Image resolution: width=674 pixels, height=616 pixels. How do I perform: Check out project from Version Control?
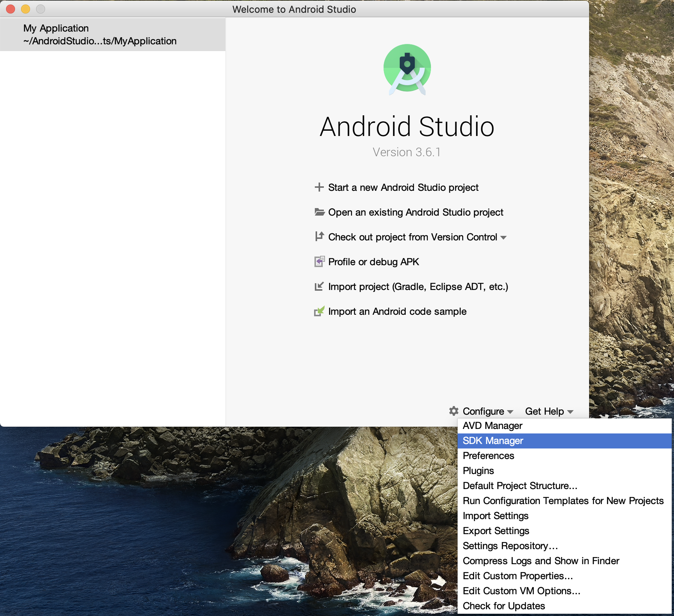pyautogui.click(x=413, y=237)
